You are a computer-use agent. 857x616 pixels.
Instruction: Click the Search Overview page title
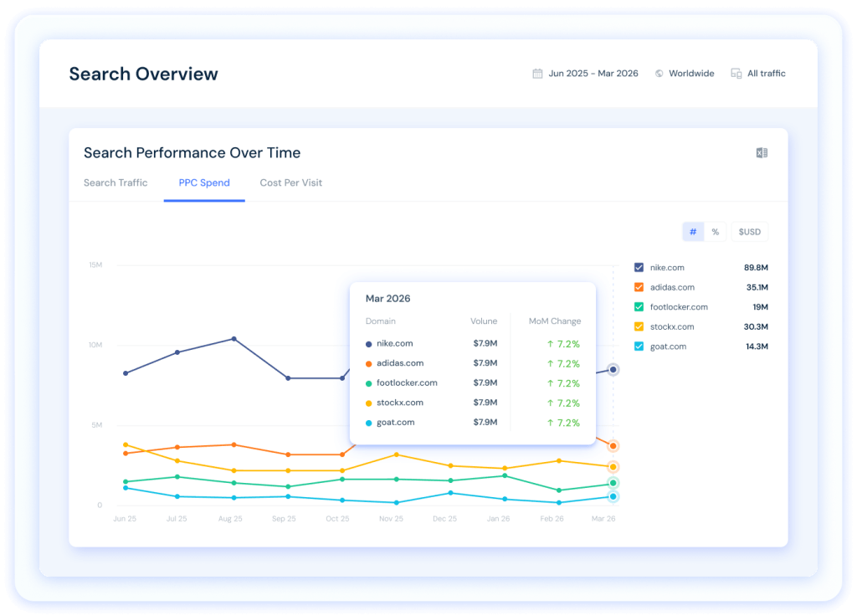point(143,74)
